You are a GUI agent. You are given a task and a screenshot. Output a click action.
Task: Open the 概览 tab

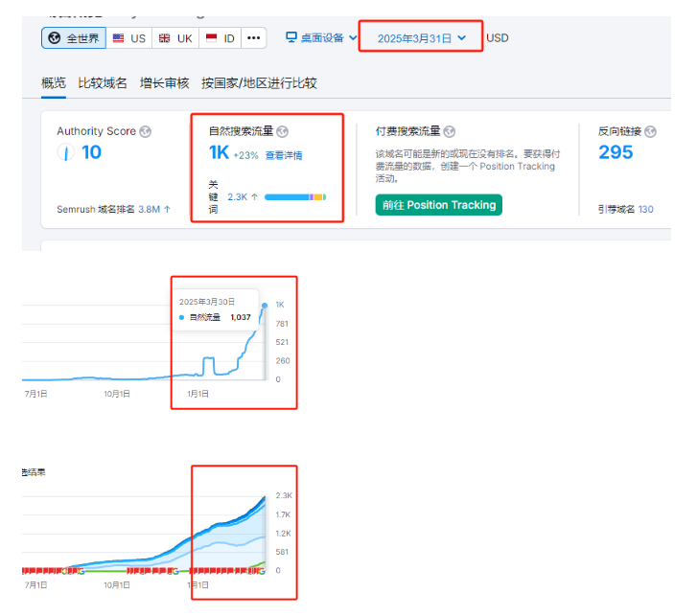click(x=54, y=83)
